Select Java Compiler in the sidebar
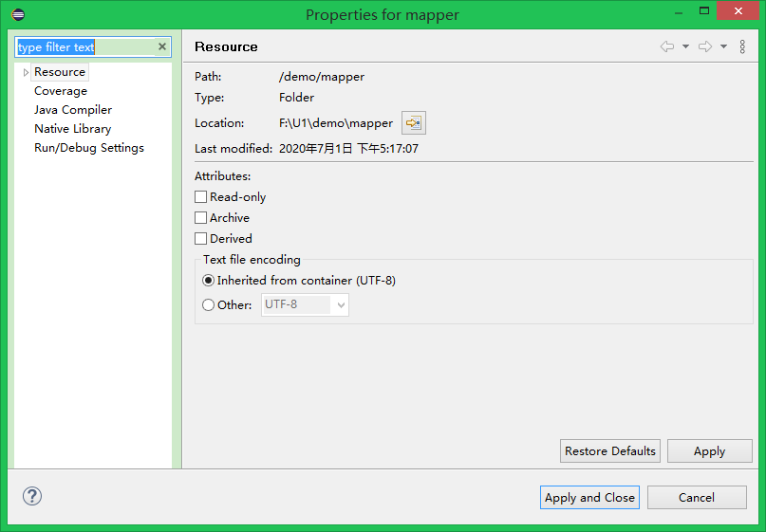Viewport: 766px width, 532px height. (x=73, y=110)
